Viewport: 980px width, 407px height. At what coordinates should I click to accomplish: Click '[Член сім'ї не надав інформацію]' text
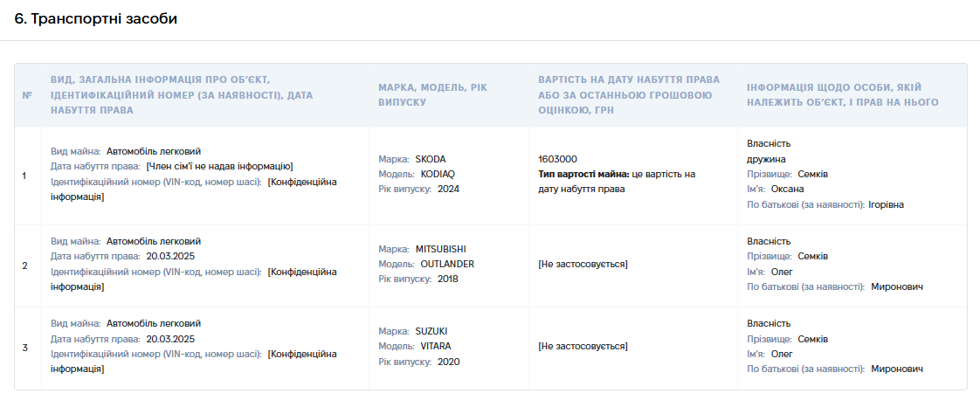[219, 166]
